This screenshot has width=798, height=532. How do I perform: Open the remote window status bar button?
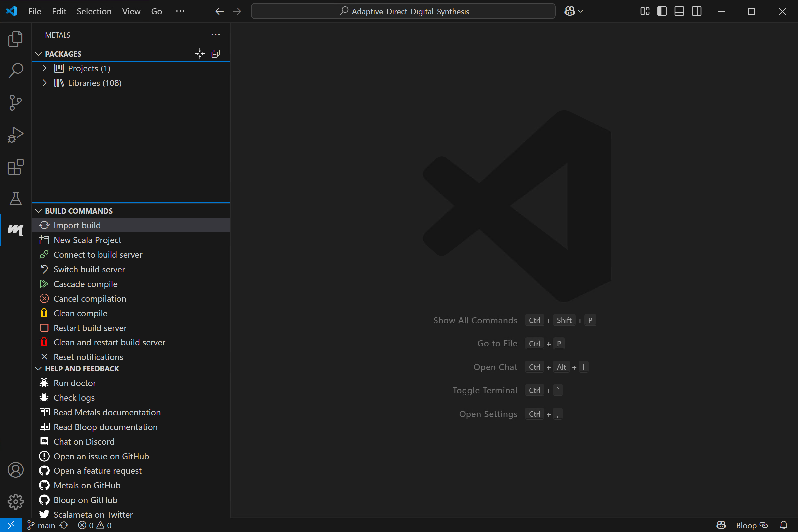click(x=11, y=525)
